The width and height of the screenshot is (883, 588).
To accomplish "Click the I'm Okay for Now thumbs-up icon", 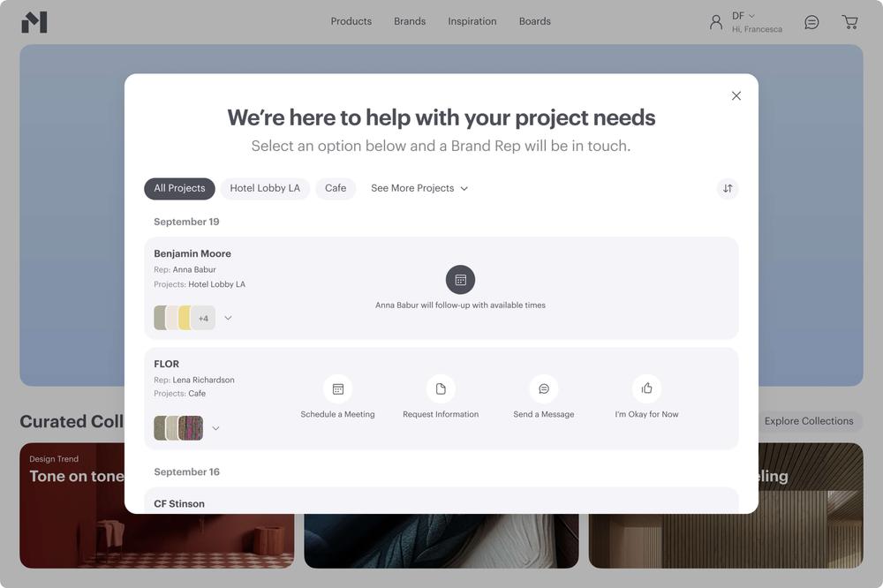I will [x=646, y=388].
